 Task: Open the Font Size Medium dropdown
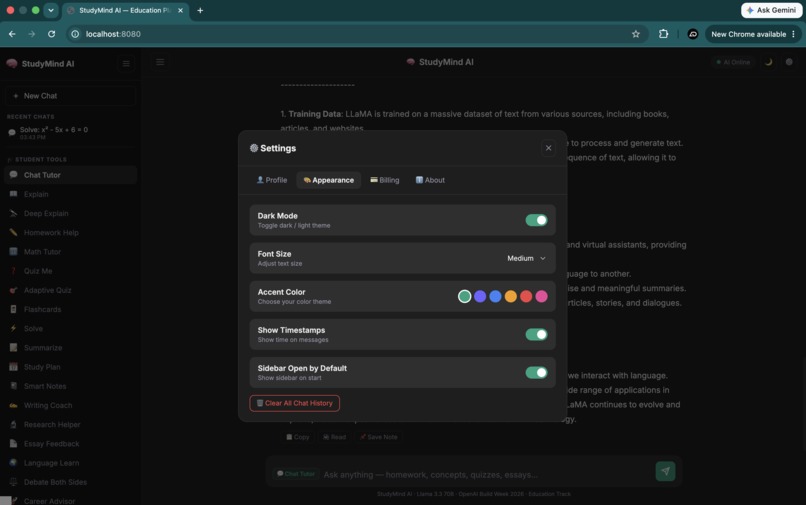click(526, 258)
